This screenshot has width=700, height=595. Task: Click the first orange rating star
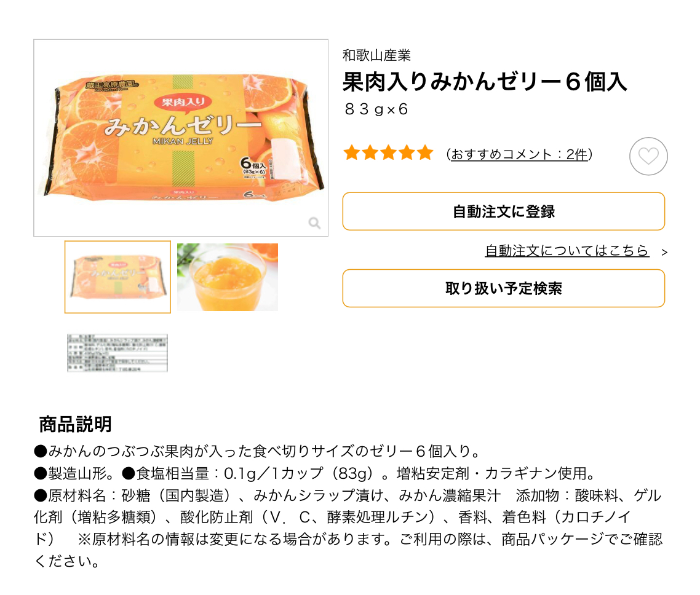pyautogui.click(x=352, y=153)
